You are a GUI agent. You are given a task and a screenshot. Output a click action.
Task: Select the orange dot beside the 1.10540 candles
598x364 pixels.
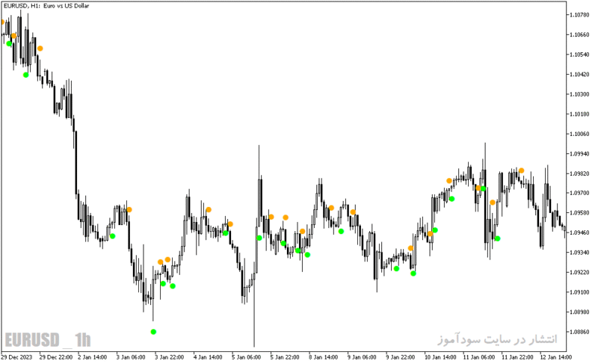point(40,49)
